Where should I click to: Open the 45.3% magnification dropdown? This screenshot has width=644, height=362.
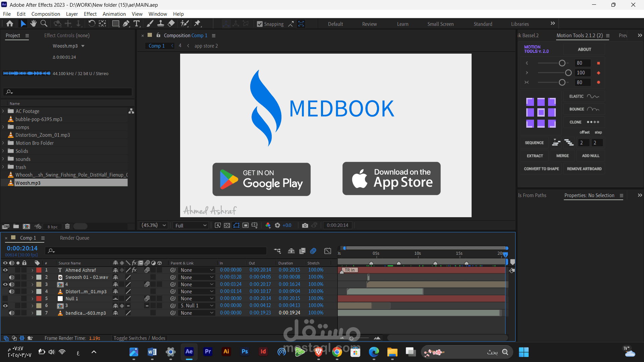tap(154, 226)
